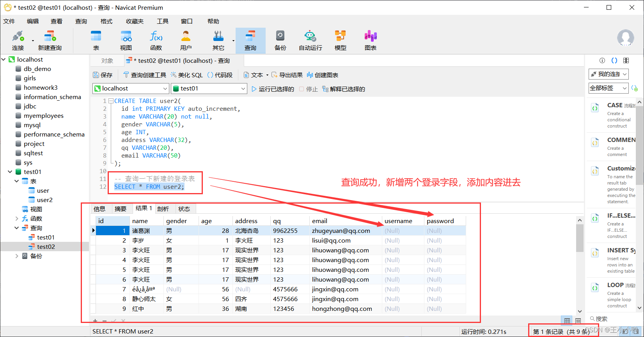Click the 新建查询 toolbar button
Screen dimensions: 644x337
coord(50,41)
